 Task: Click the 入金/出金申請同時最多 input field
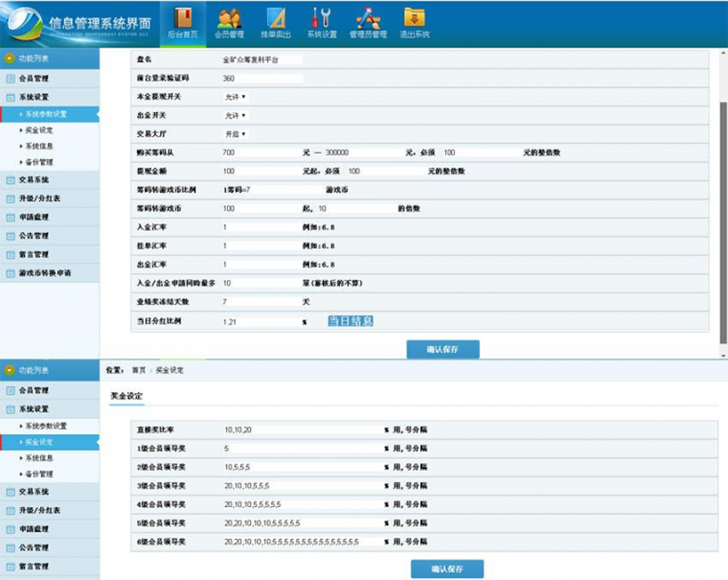[262, 283]
